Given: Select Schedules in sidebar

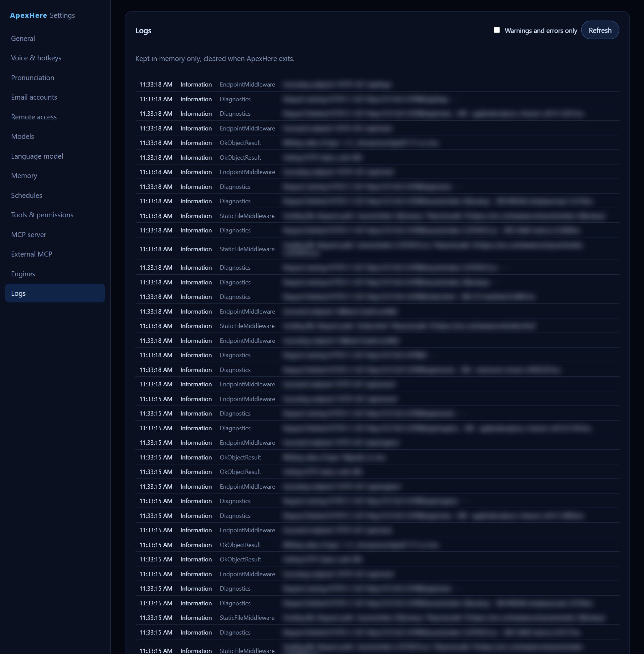Looking at the screenshot, I should tap(55, 195).
